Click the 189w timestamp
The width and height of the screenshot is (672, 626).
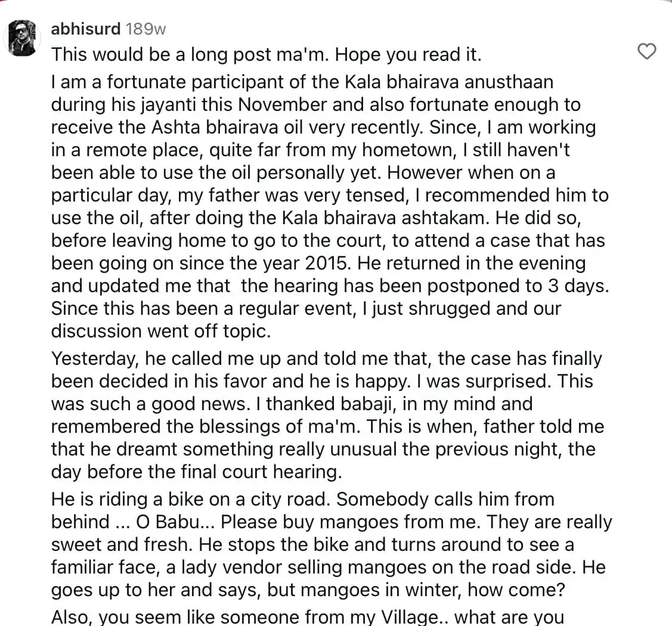[x=145, y=29]
